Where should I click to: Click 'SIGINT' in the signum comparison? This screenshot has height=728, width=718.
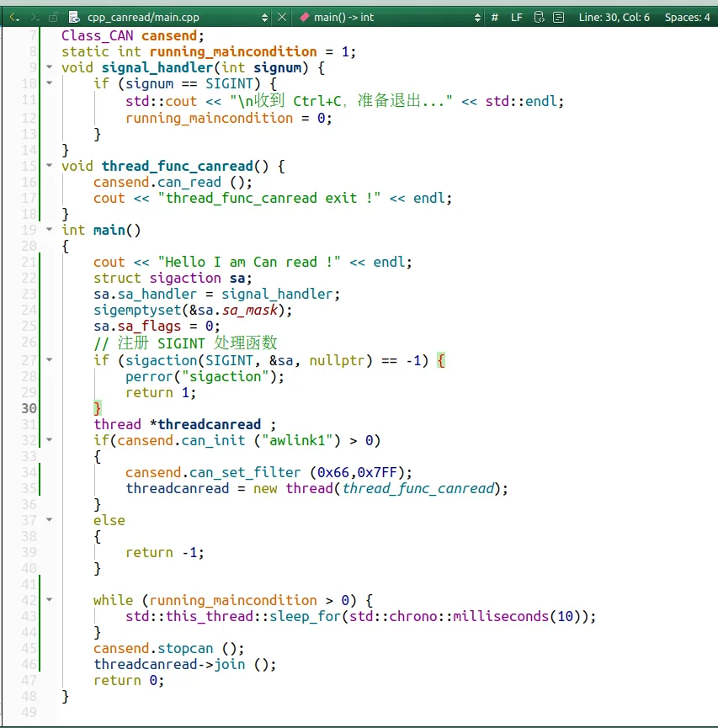tap(230, 83)
